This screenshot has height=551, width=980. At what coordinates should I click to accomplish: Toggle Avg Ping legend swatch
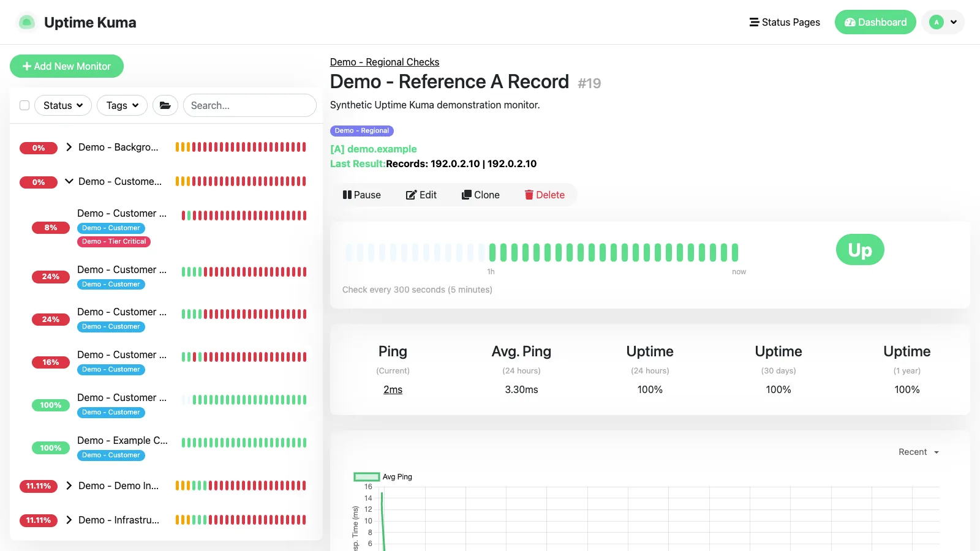tap(367, 477)
